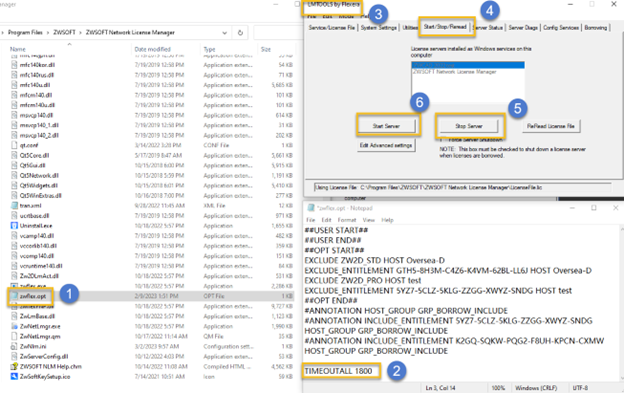
Task: Sort files by Size column header
Action: click(266, 49)
